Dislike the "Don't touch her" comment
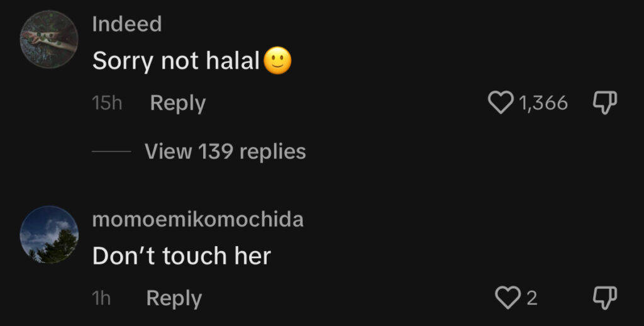This screenshot has width=644, height=326. click(606, 298)
